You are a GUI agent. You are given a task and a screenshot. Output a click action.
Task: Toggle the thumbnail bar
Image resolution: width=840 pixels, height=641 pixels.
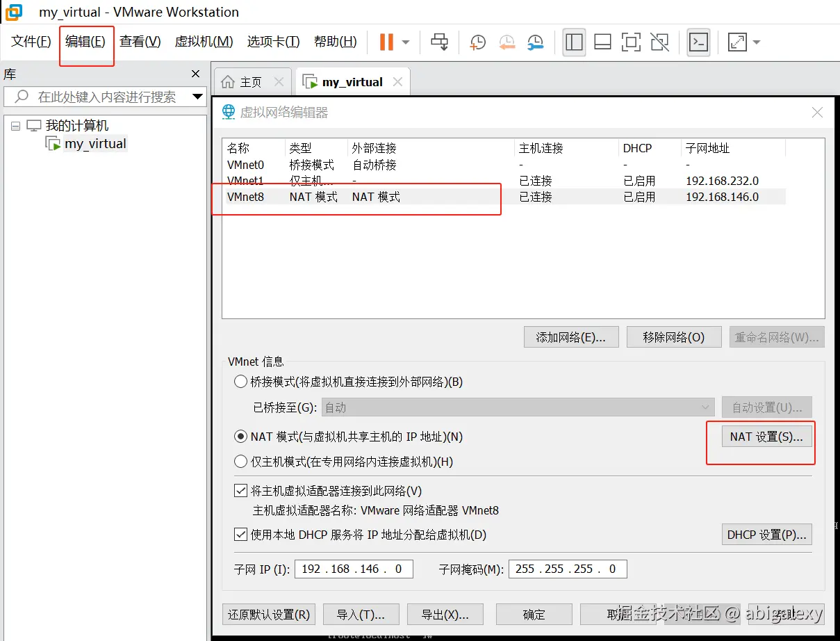[602, 42]
